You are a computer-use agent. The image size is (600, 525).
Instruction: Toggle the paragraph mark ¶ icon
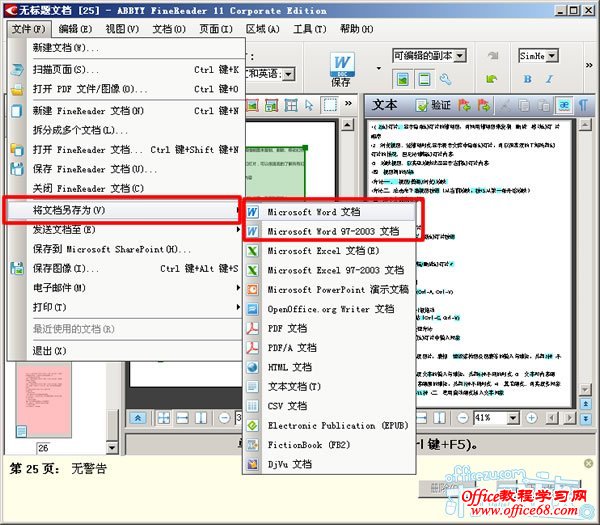coord(583,105)
